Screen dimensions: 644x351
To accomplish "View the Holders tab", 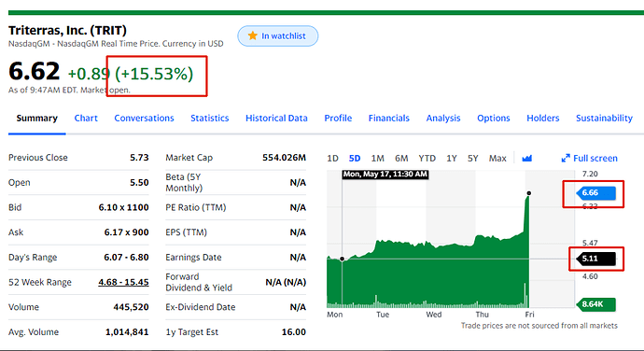I will (543, 119).
